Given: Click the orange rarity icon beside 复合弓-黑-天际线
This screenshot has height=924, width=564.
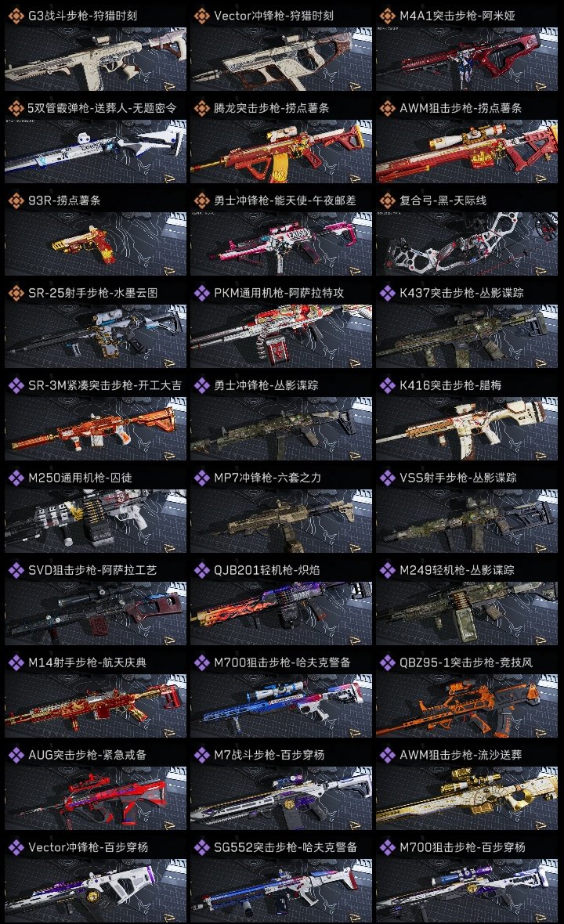Looking at the screenshot, I should tap(387, 200).
